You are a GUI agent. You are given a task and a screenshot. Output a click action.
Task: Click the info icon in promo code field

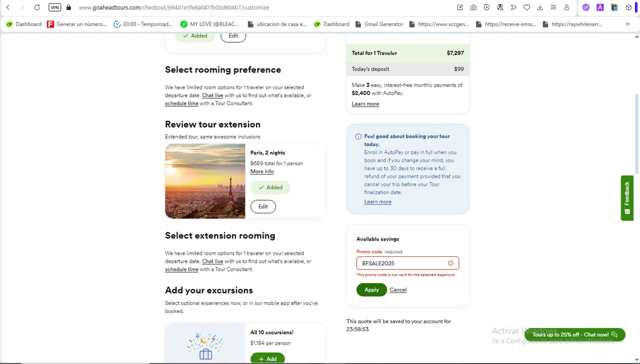point(451,263)
